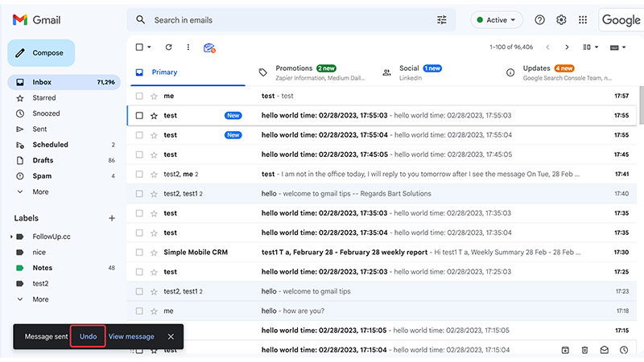Open the Snoozed folder
Image resolution: width=644 pixels, height=362 pixels.
pos(64,113)
